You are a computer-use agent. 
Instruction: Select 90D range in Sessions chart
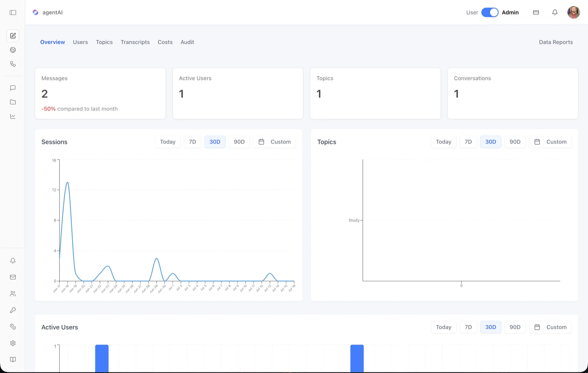(x=239, y=142)
